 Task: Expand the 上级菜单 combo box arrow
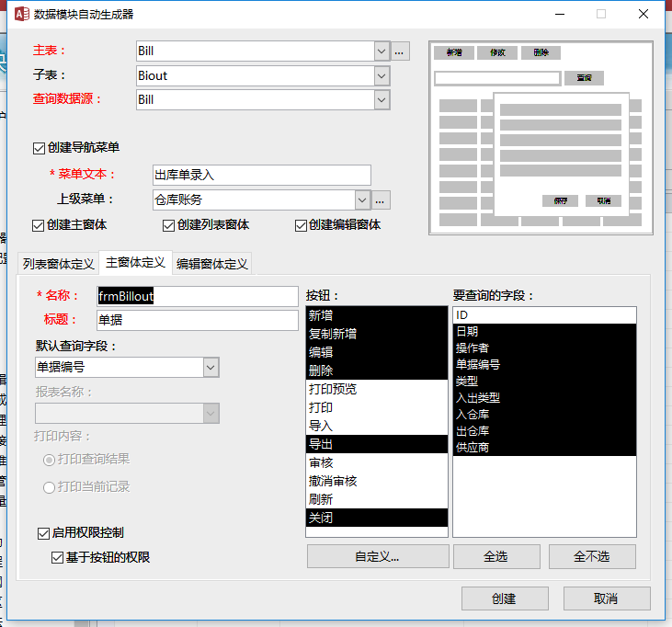tap(362, 200)
